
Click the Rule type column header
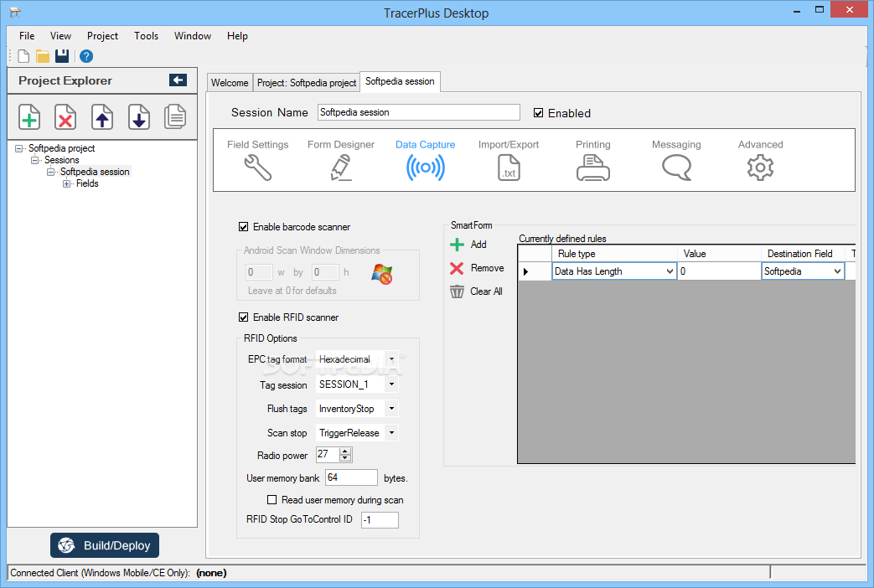tap(614, 254)
